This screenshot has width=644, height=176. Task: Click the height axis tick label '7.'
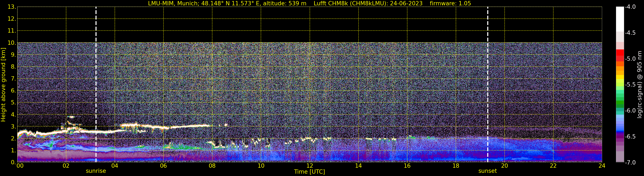[13, 79]
